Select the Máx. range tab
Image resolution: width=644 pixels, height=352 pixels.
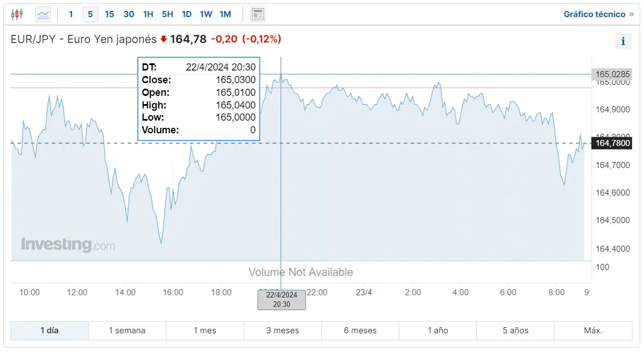[593, 331]
